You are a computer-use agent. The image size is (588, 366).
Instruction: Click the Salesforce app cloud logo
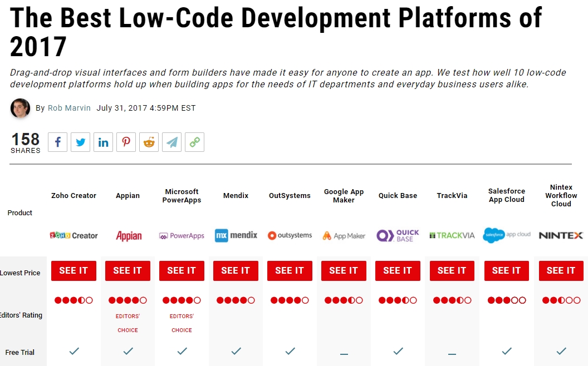[x=507, y=235]
